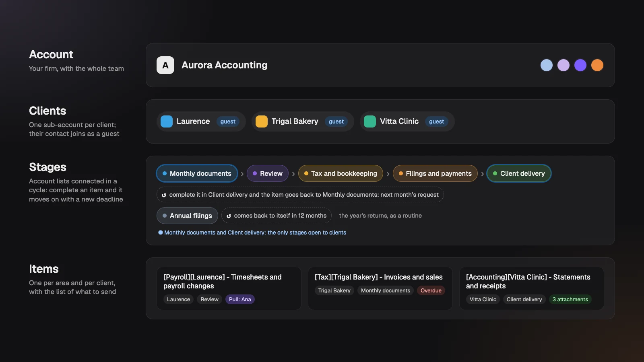Select the Tax and bookkeeping stage

341,173
